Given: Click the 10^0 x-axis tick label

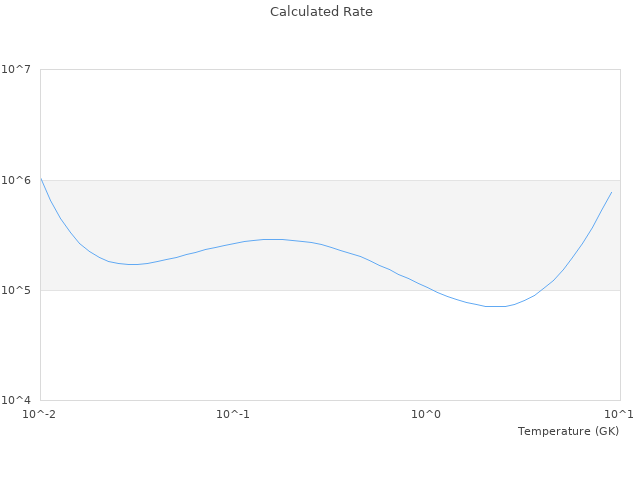Looking at the screenshot, I should [426, 414].
